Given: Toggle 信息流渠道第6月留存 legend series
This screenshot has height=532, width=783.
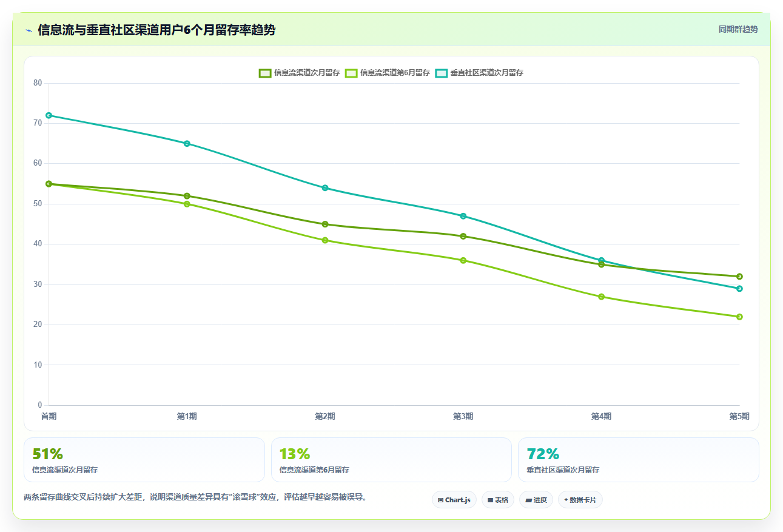Looking at the screenshot, I should [x=387, y=73].
